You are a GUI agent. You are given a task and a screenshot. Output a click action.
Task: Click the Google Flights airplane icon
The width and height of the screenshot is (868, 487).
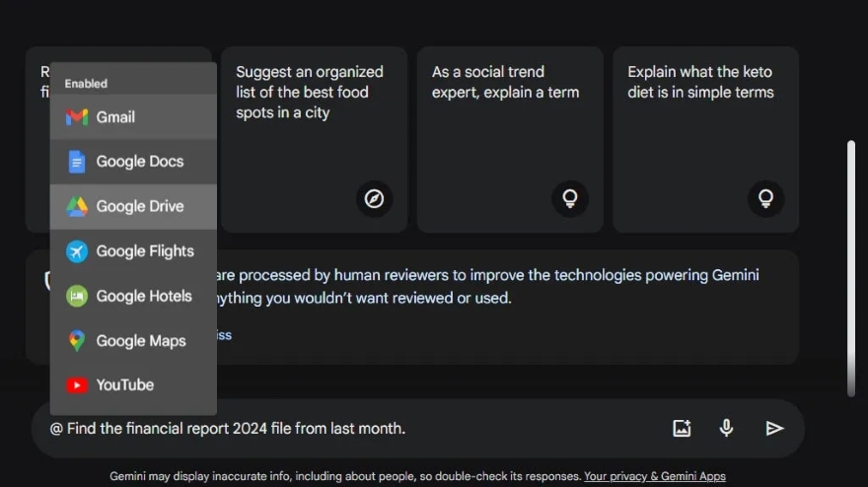pos(77,251)
